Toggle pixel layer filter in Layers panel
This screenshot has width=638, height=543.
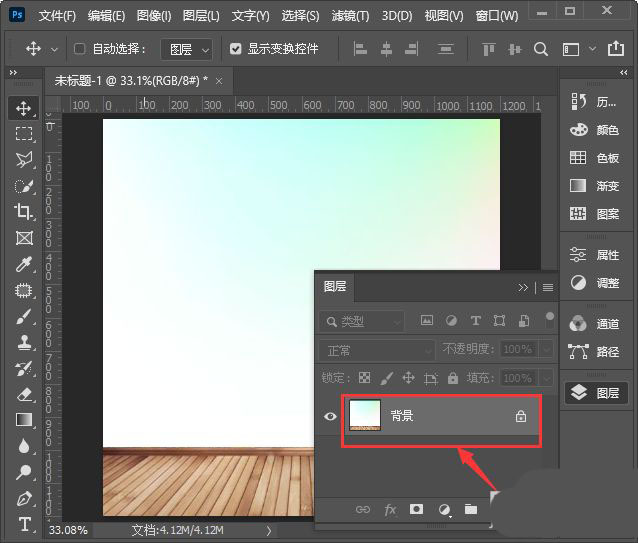427,321
